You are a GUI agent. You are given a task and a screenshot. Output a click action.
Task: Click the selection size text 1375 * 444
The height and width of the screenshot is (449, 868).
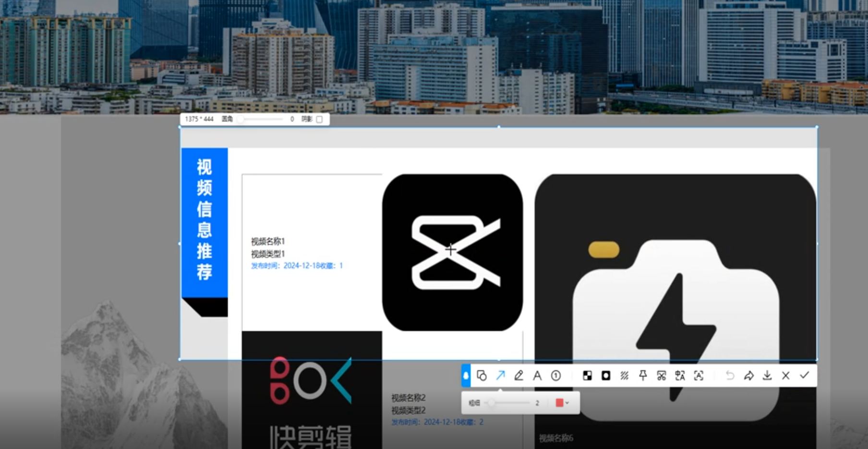[x=199, y=119]
